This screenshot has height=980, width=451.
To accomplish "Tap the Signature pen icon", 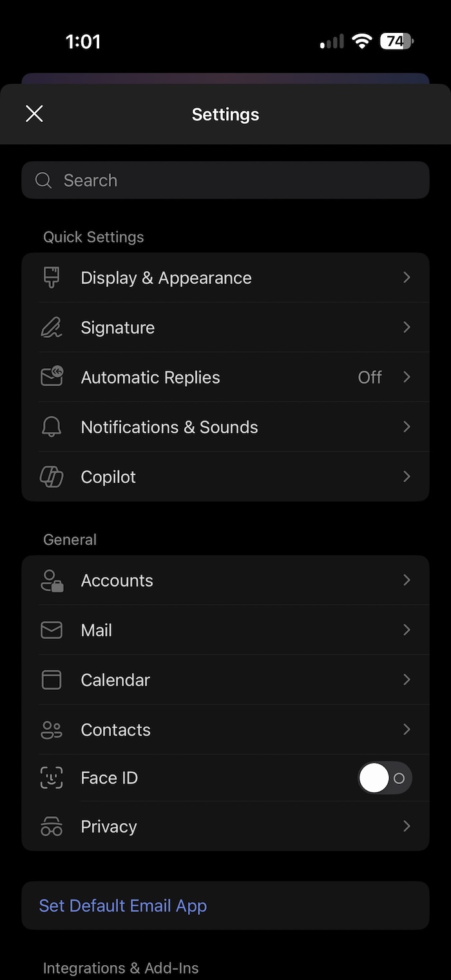I will click(x=52, y=328).
